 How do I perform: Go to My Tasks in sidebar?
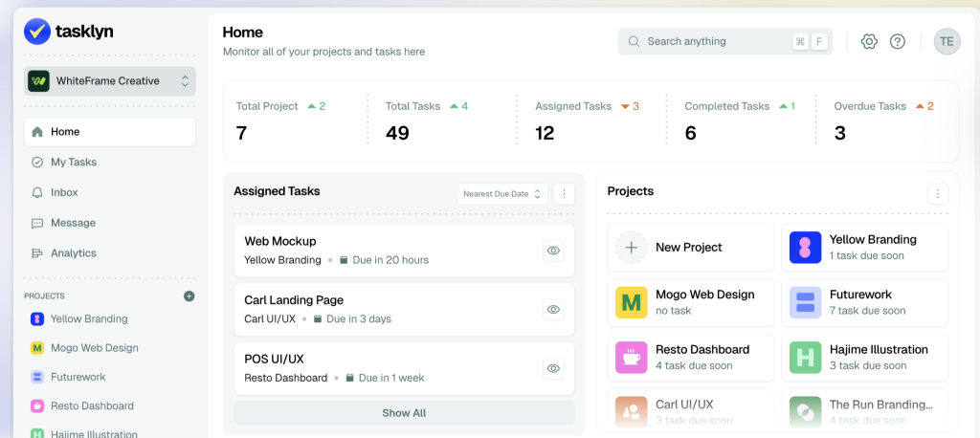click(74, 163)
